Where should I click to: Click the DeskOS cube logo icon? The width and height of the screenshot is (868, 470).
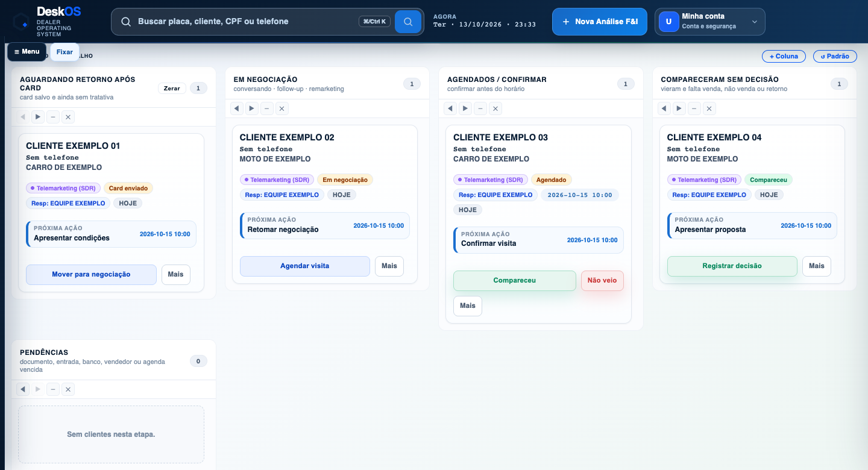(21, 22)
